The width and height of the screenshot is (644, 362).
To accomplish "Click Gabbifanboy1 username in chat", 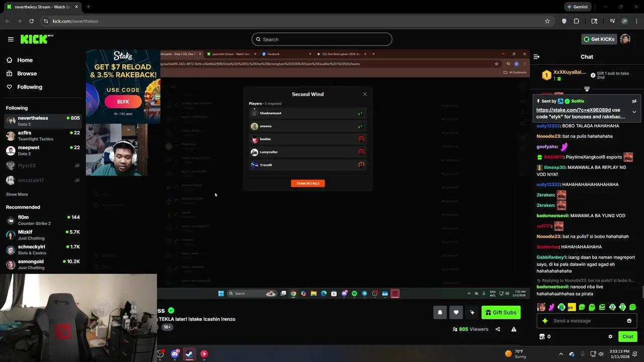I will (x=551, y=257).
